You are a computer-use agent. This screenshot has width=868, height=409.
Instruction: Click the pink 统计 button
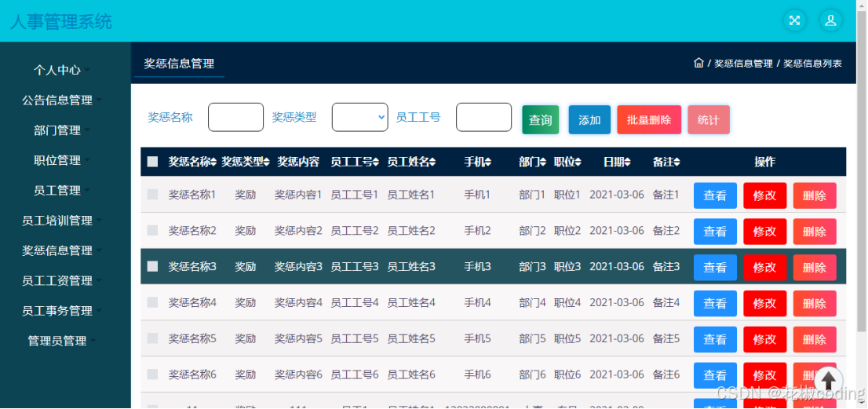(x=709, y=119)
